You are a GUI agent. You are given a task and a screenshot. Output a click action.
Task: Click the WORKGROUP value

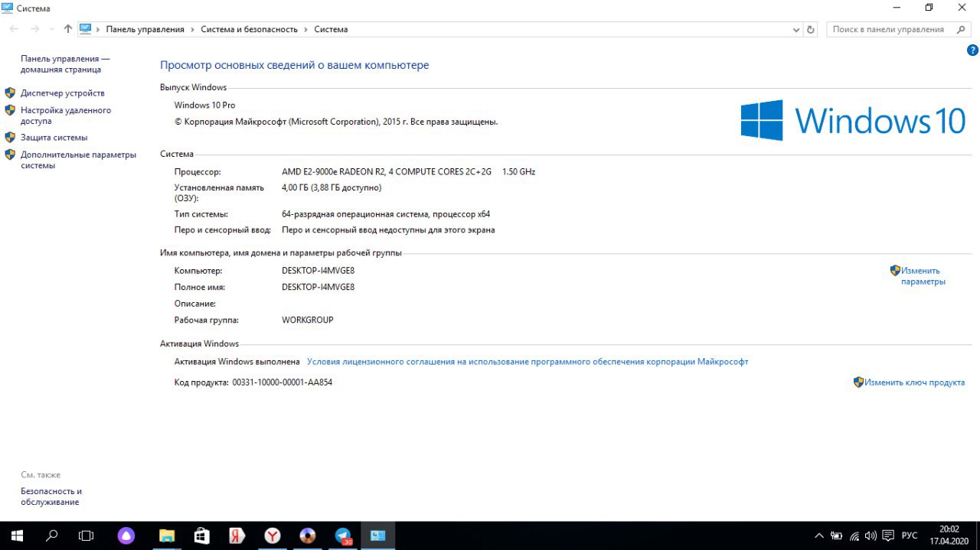click(308, 320)
